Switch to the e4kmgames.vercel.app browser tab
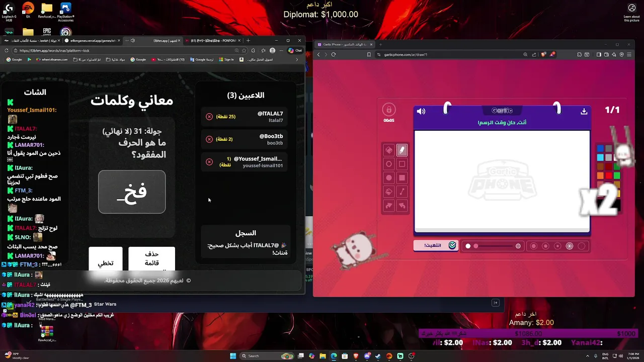The image size is (644, 362). tap(93, 40)
